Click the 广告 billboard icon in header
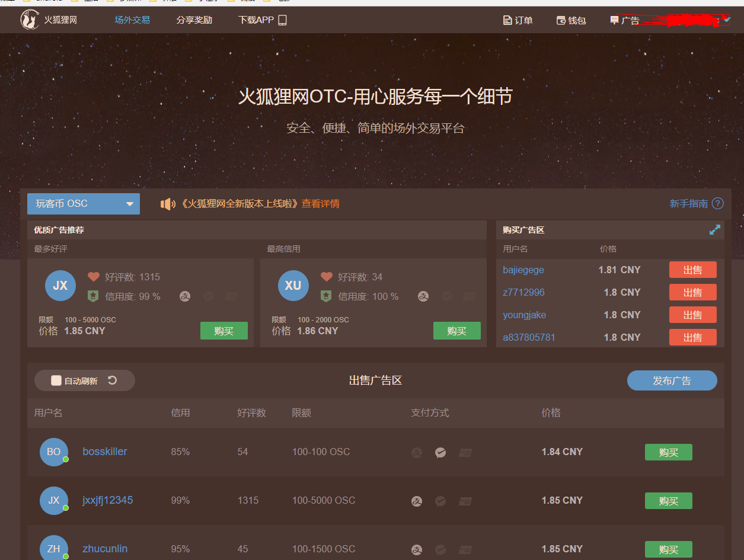 pyautogui.click(x=614, y=20)
